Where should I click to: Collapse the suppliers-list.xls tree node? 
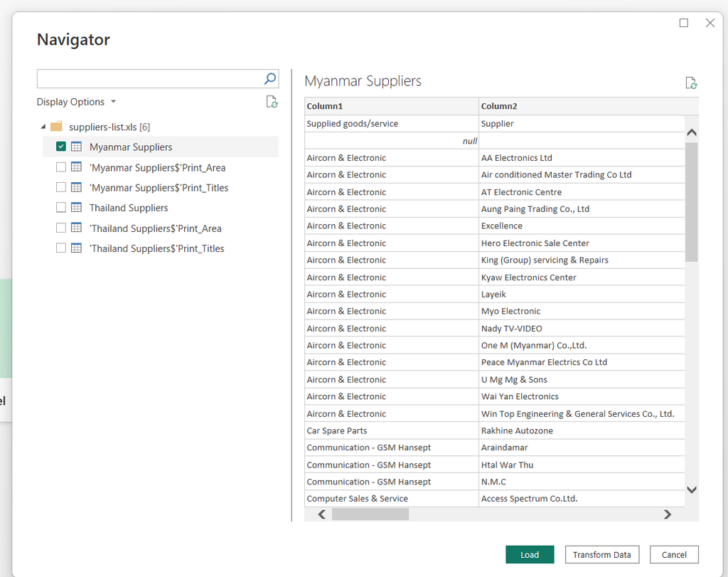(43, 127)
